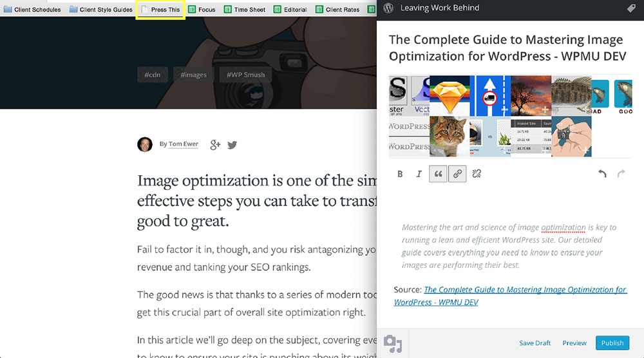
Task: Open the tags icon in header
Action: 631,8
